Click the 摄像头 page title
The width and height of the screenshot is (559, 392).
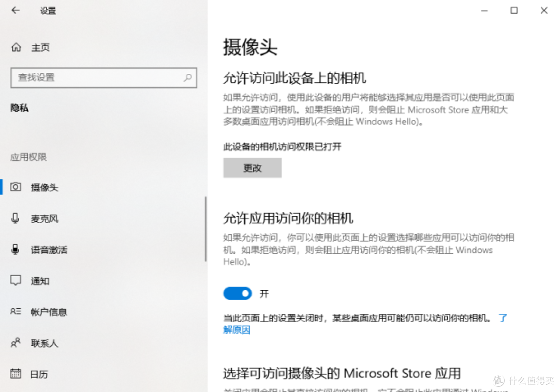[251, 47]
